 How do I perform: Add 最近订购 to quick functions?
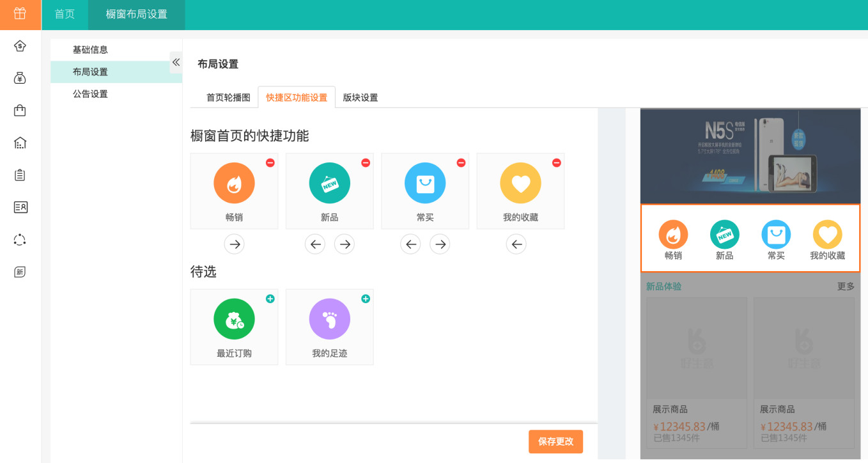click(x=270, y=299)
